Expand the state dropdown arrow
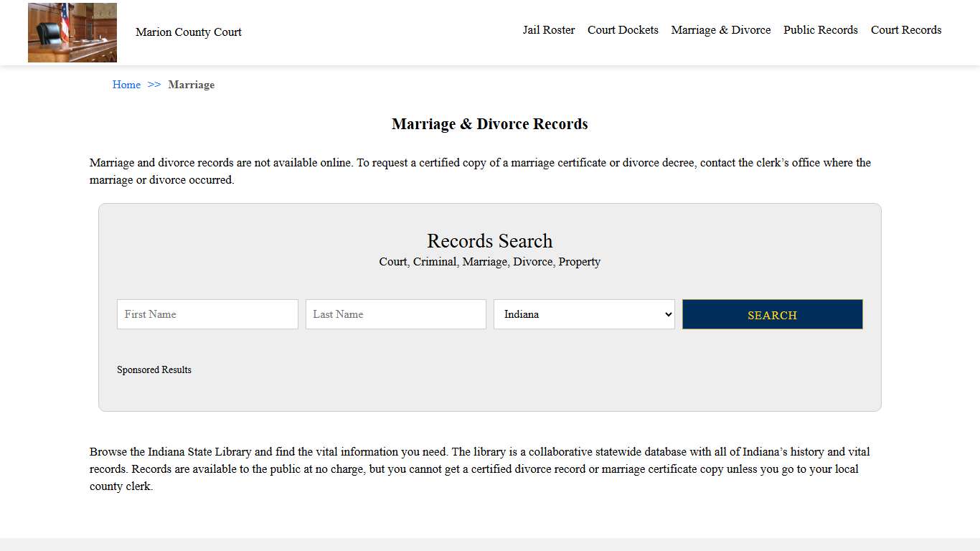 point(666,314)
